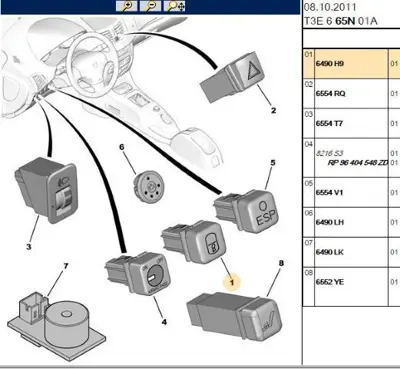Click quantity 01 in the 6490 H9 row
Screen dimensions: 400x369
[x=394, y=63]
